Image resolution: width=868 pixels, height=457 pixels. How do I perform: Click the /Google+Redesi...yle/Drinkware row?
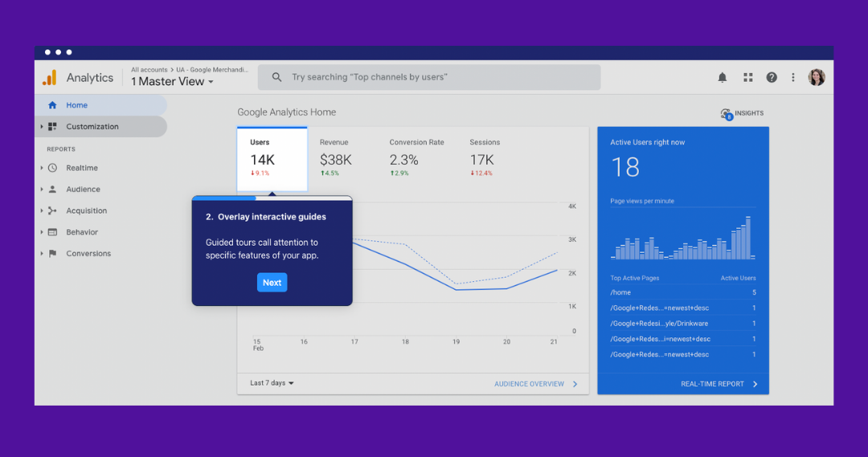tap(682, 323)
